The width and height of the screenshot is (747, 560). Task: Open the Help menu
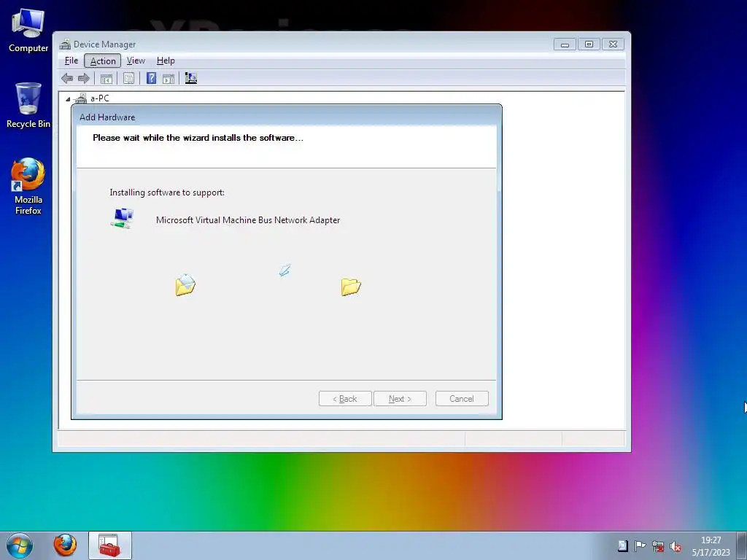tap(166, 61)
